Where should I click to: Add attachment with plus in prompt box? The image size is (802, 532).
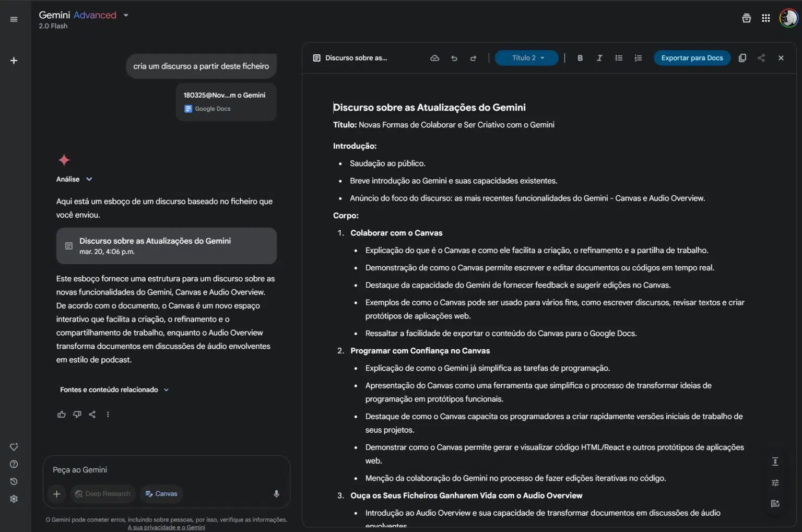pos(57,494)
